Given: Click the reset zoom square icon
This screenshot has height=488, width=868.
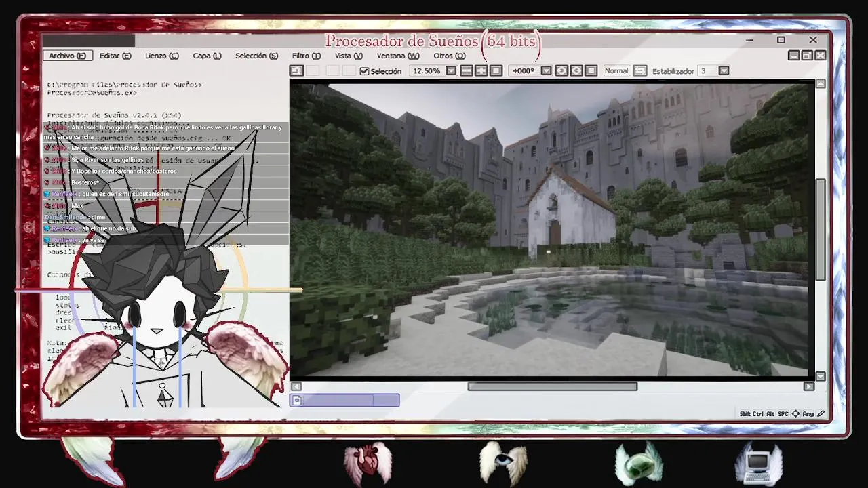Looking at the screenshot, I should (496, 70).
